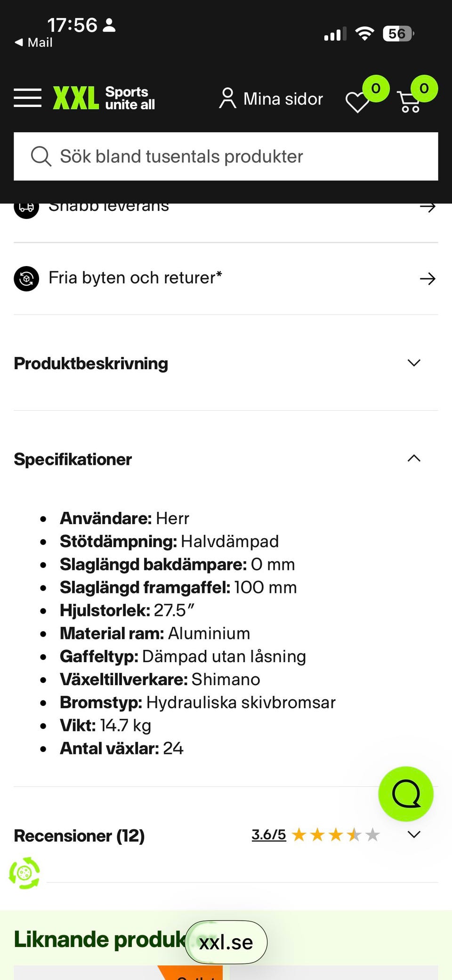Expand the Produktbeskrivning section
452x980 pixels.
tap(413, 363)
